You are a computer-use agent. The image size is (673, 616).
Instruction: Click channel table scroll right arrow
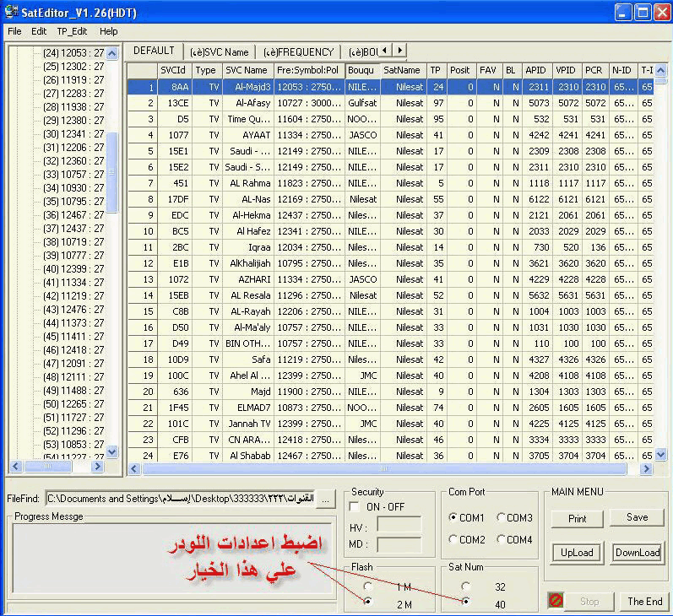pyautogui.click(x=646, y=469)
